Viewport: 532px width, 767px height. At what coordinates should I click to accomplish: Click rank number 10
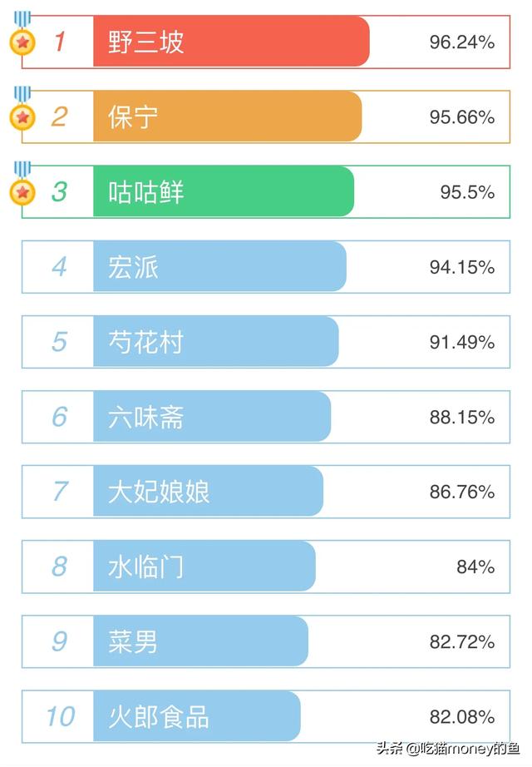click(x=59, y=716)
